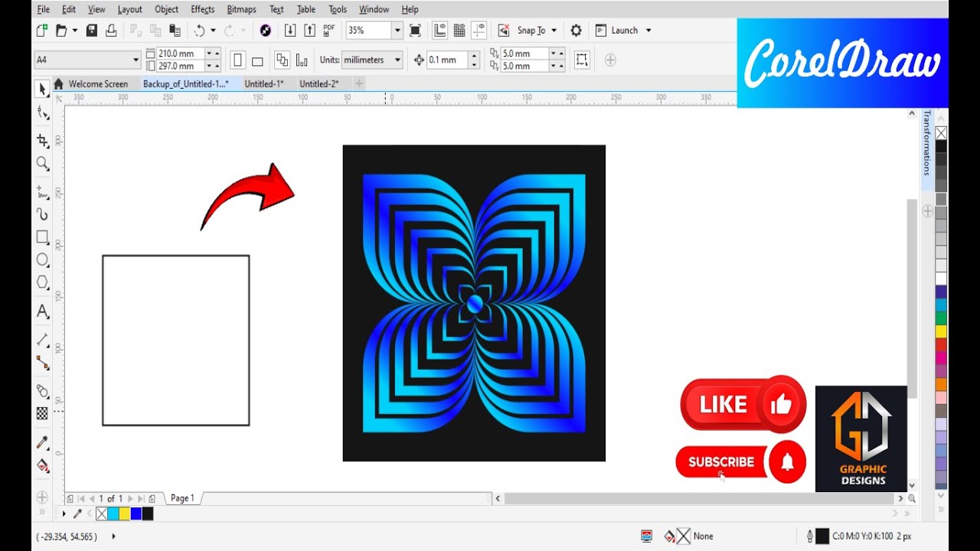The height and width of the screenshot is (551, 980).
Task: Paste from clipboard
Action: click(x=175, y=31)
